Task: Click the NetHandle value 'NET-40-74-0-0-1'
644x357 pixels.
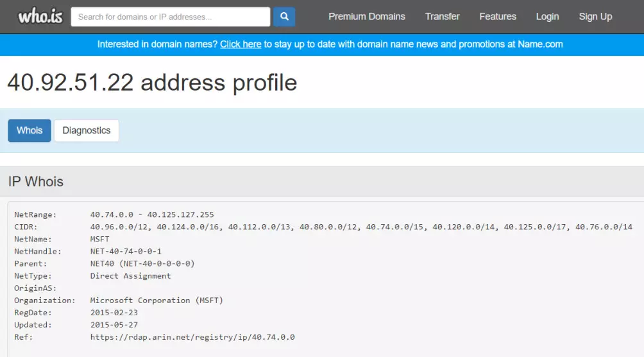Action: (x=126, y=251)
